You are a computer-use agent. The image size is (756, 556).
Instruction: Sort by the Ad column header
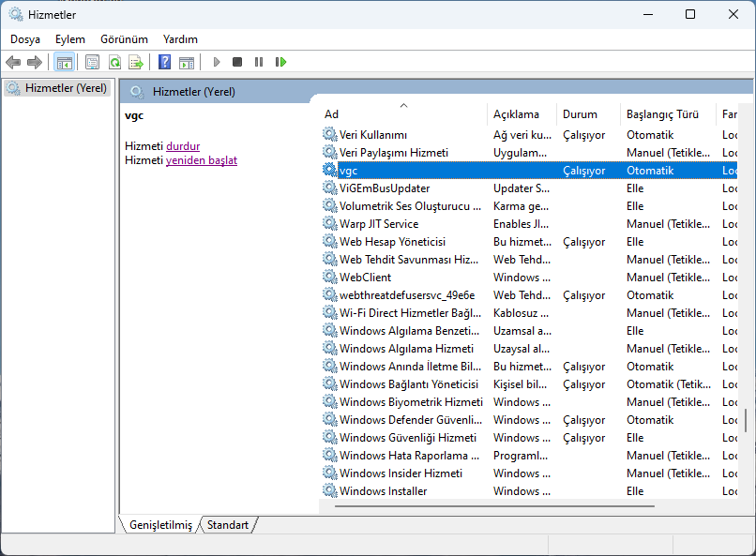tap(403, 114)
